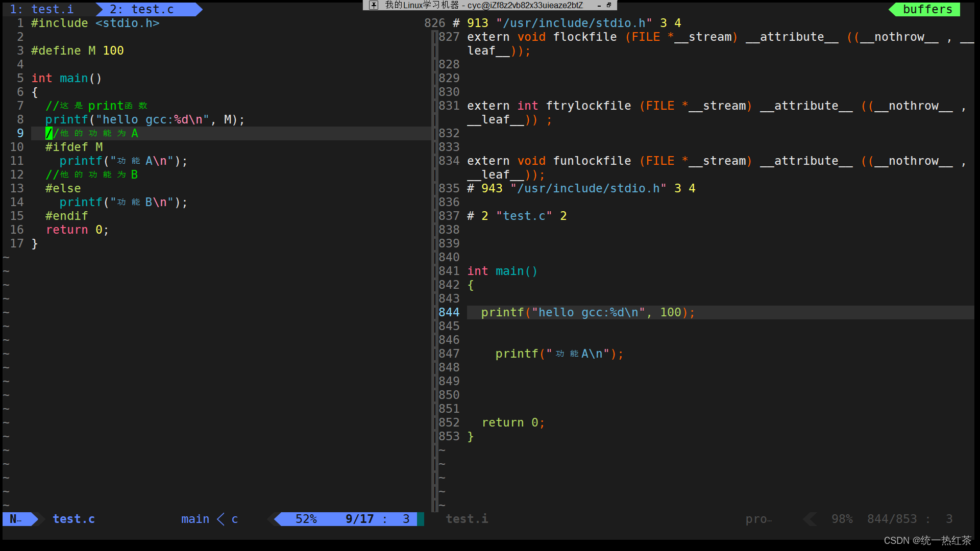980x551 pixels.
Task: Click the '# 943 "/usr/include/stdio.h"' line 835
Action: pos(581,188)
